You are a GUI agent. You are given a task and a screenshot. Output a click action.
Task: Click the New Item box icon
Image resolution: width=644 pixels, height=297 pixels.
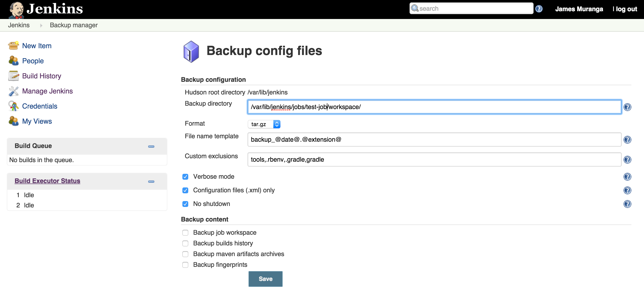[x=14, y=46]
